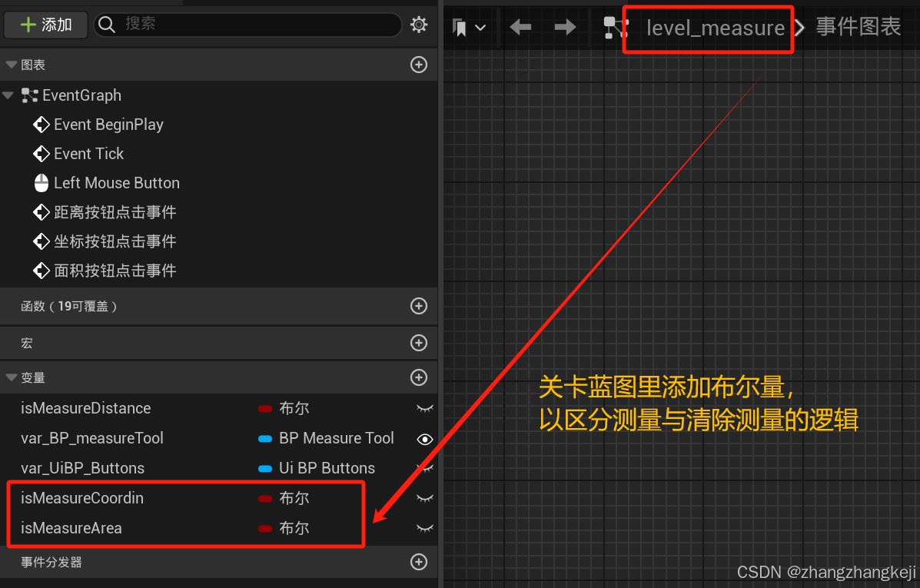
Task: Add a new macro with plus icon
Action: coord(418,343)
